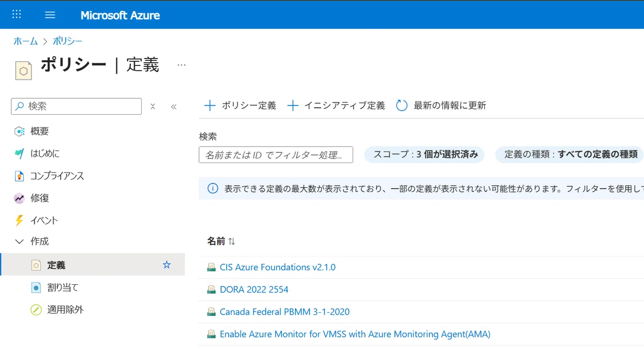Open the ellipsis more options next to 定義
Image resolution: width=644 pixels, height=347 pixels.
181,65
